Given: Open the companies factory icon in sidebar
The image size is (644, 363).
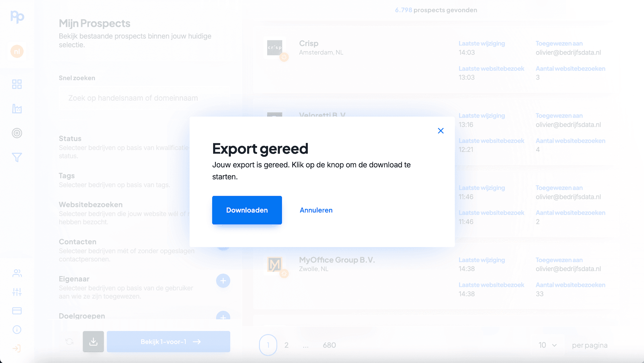Looking at the screenshot, I should [17, 109].
